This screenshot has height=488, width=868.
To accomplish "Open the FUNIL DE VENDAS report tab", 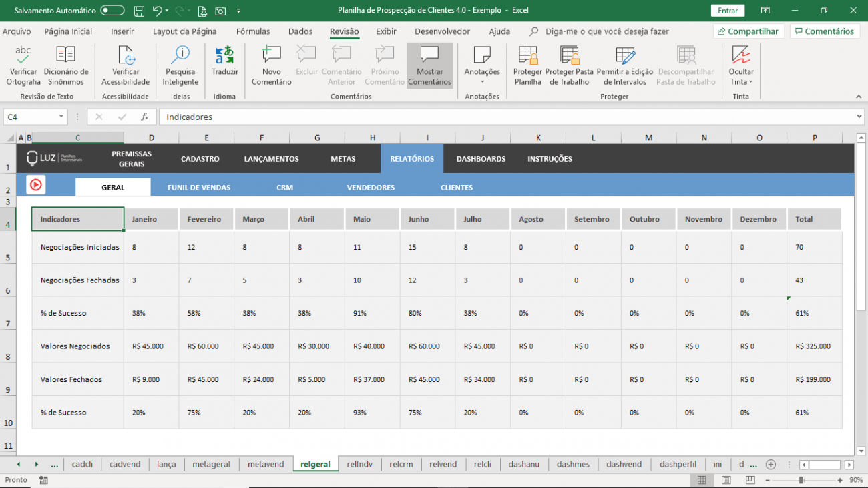I will pos(198,187).
